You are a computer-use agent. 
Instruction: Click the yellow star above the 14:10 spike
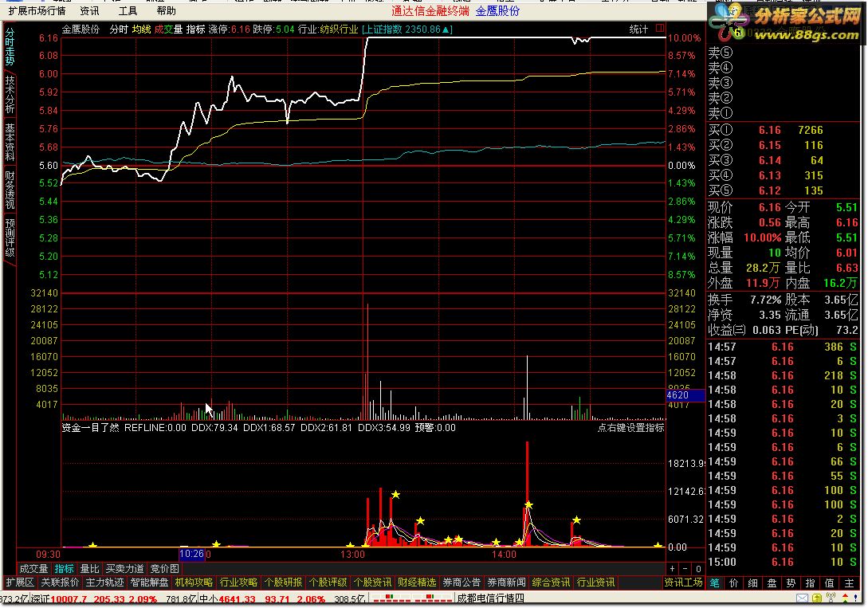tap(528, 504)
